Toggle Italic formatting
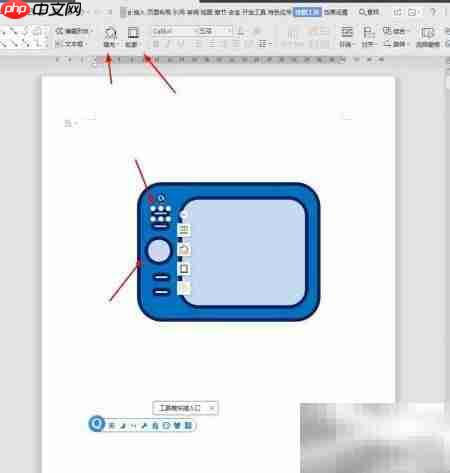This screenshot has height=473, width=450. 168,44
